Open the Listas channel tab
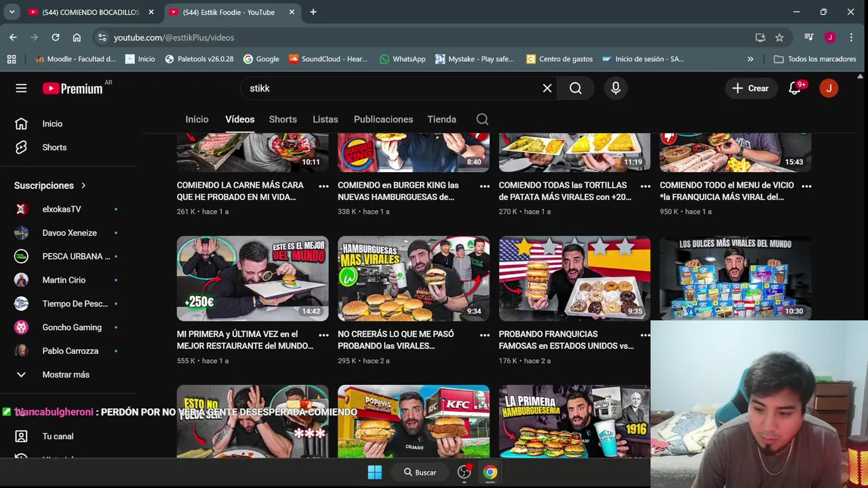The width and height of the screenshot is (868, 488). [x=325, y=119]
